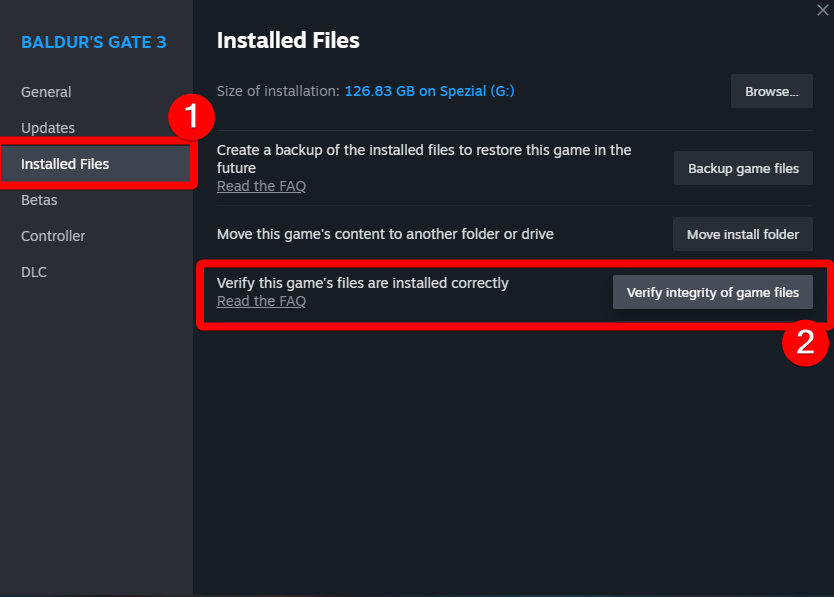Open Read the FAQ link under verify description
This screenshot has width=834, height=597.
261,301
